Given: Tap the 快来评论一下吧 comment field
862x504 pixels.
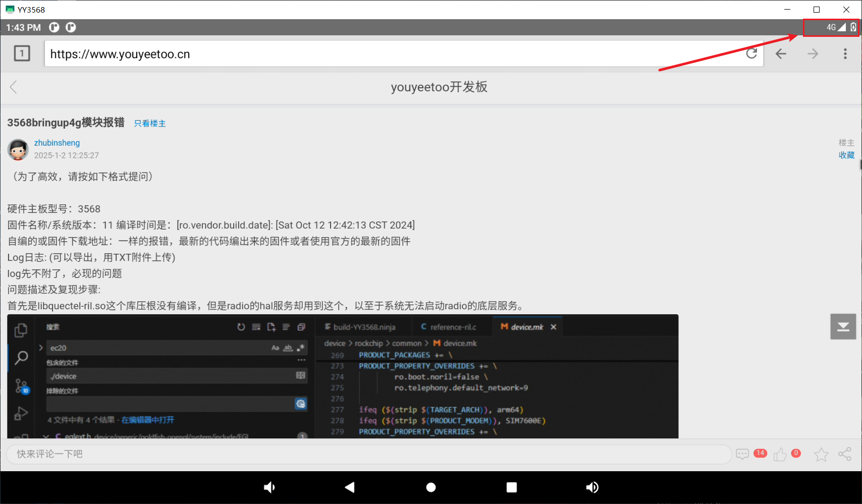Looking at the screenshot, I should click(x=202, y=454).
